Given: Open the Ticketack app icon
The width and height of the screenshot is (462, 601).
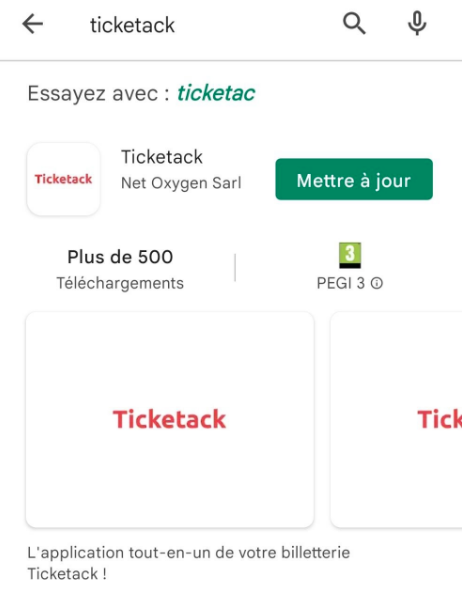Looking at the screenshot, I should (x=63, y=179).
